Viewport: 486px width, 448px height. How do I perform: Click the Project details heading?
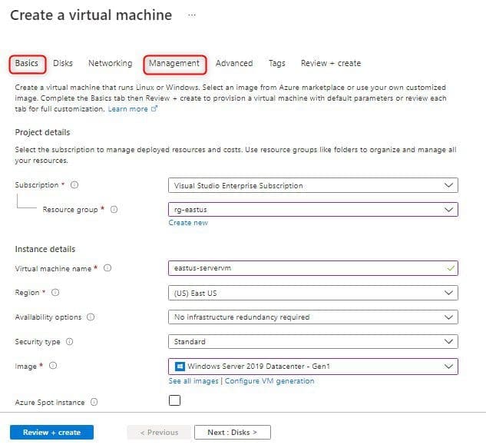click(x=42, y=132)
